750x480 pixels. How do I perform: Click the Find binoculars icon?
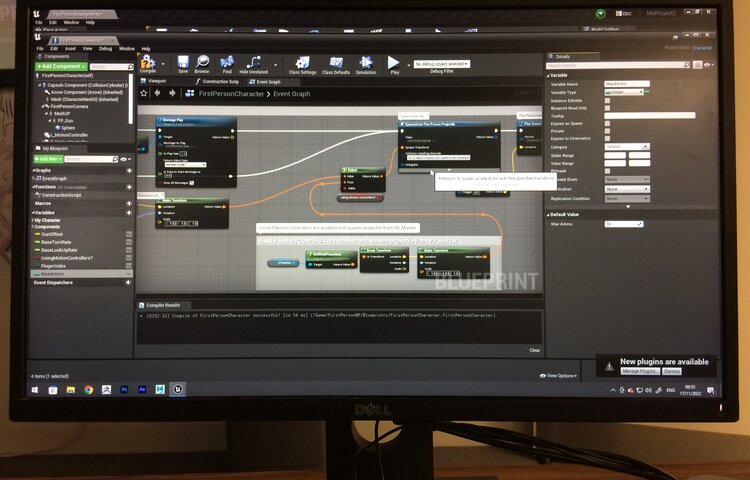pos(227,62)
